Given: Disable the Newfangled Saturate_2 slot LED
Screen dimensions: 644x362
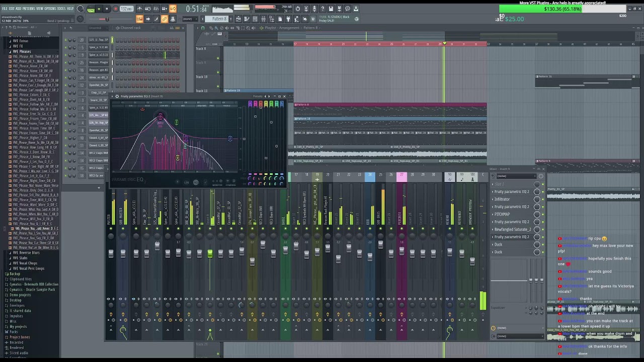Looking at the screenshot, I should (x=543, y=229).
